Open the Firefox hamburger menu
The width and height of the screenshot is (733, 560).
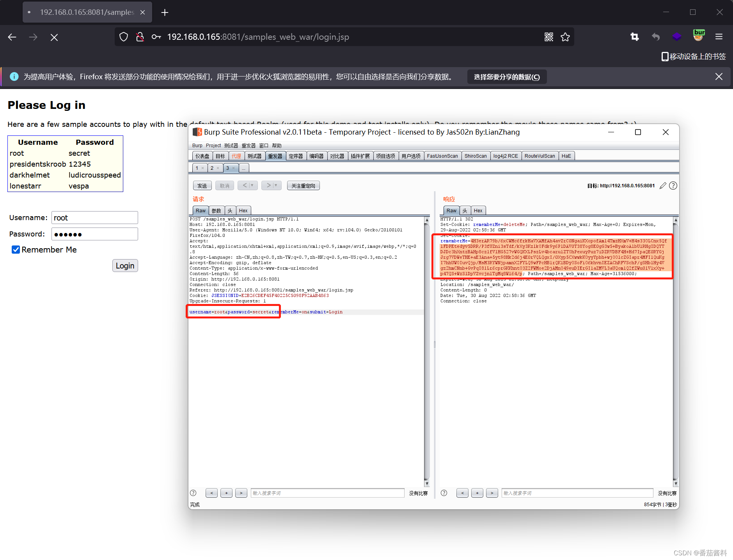pyautogui.click(x=719, y=37)
